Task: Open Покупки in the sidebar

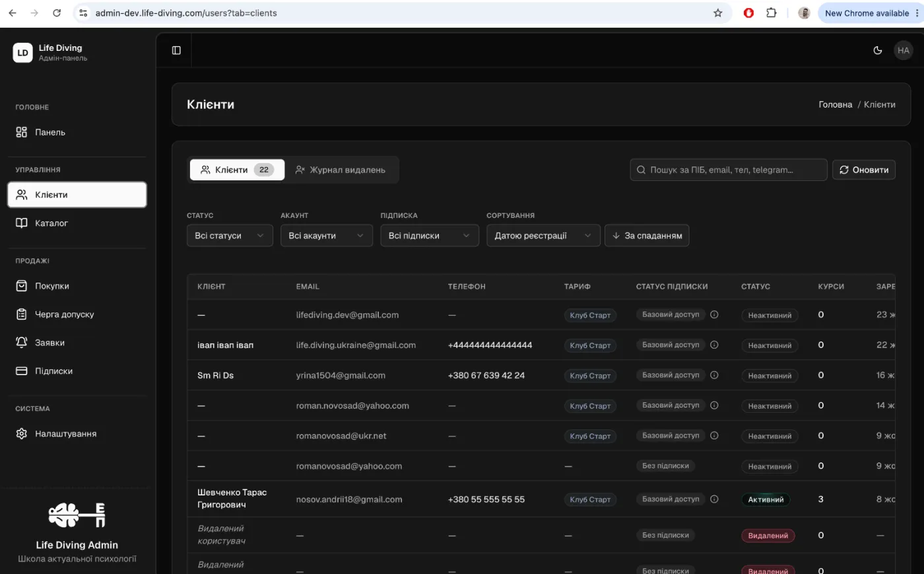Action: [x=77, y=286]
